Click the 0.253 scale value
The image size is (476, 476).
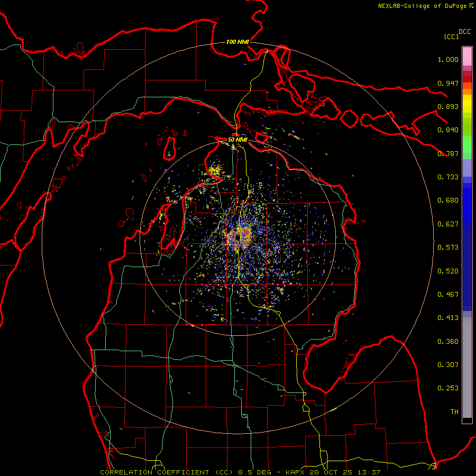pos(448,388)
